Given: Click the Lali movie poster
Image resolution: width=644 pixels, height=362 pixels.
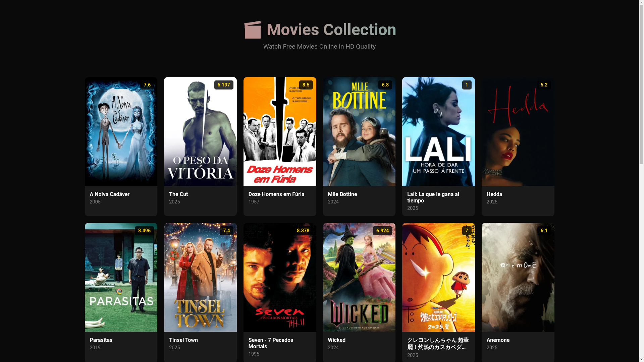Looking at the screenshot, I should [438, 131].
